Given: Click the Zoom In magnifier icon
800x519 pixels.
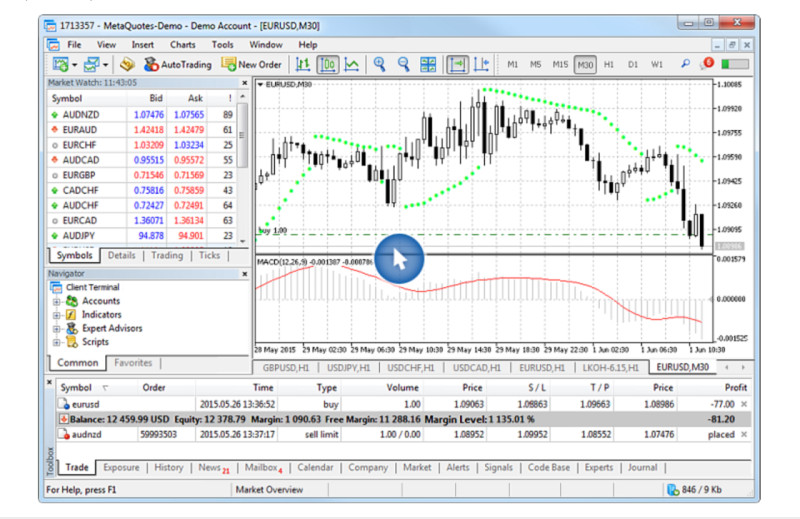Looking at the screenshot, I should coord(379,65).
